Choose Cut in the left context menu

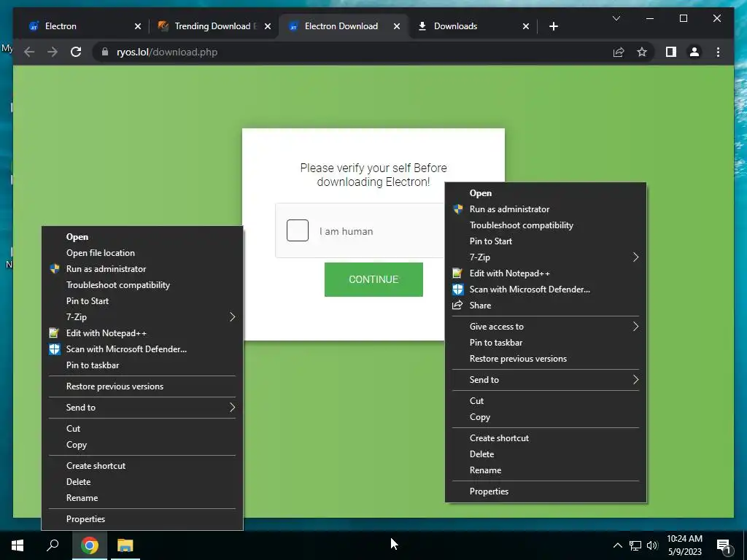[142, 429]
